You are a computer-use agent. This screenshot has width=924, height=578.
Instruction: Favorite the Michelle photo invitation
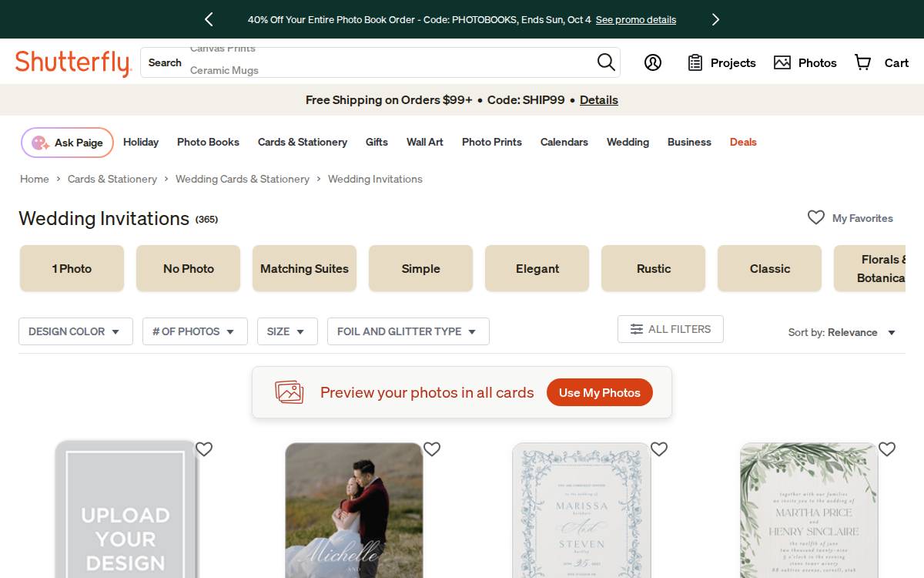[432, 449]
